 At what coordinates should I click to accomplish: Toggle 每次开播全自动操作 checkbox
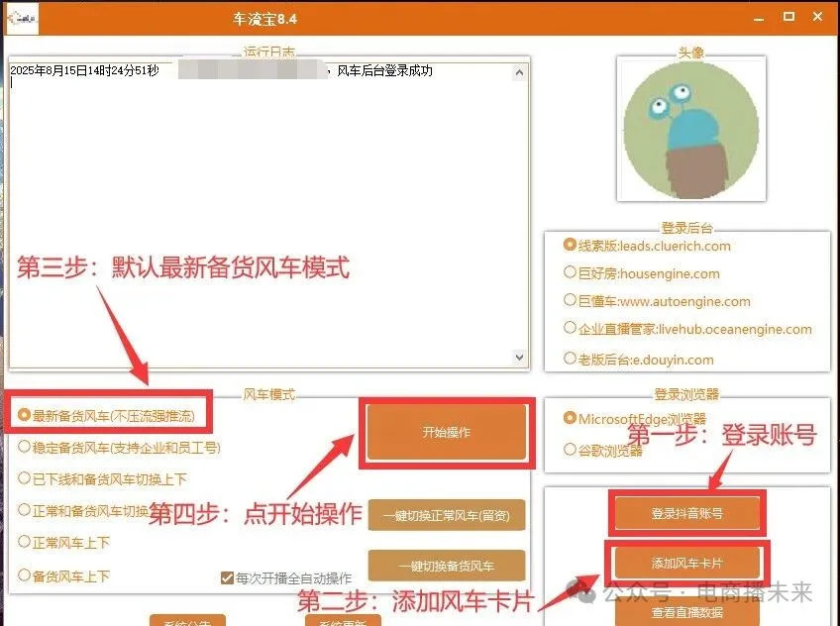[x=227, y=577]
